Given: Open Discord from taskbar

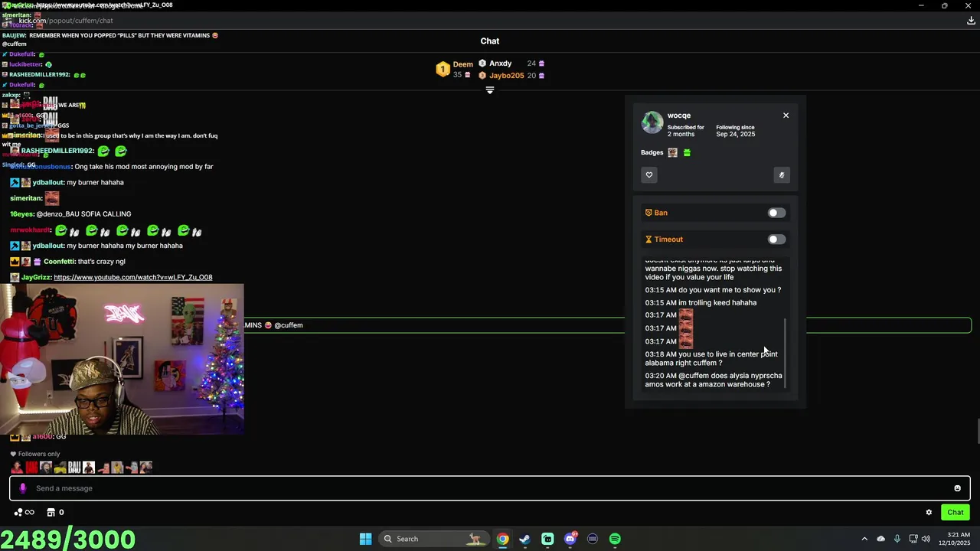Looking at the screenshot, I should click(570, 539).
